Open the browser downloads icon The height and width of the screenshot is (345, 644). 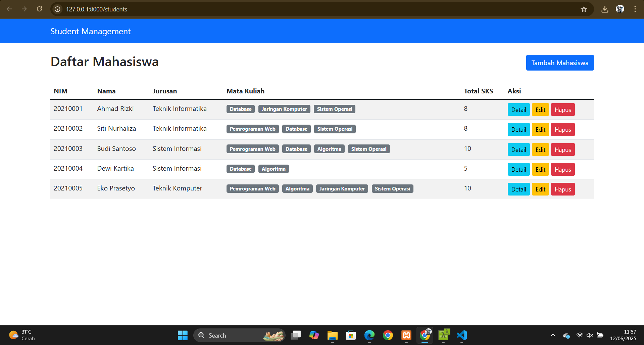[605, 9]
